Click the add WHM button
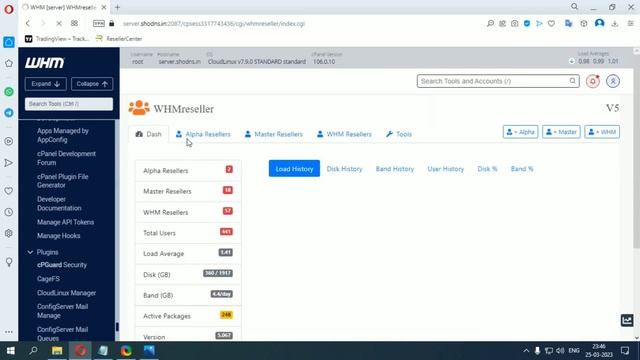This screenshot has height=360, width=640. tap(602, 132)
